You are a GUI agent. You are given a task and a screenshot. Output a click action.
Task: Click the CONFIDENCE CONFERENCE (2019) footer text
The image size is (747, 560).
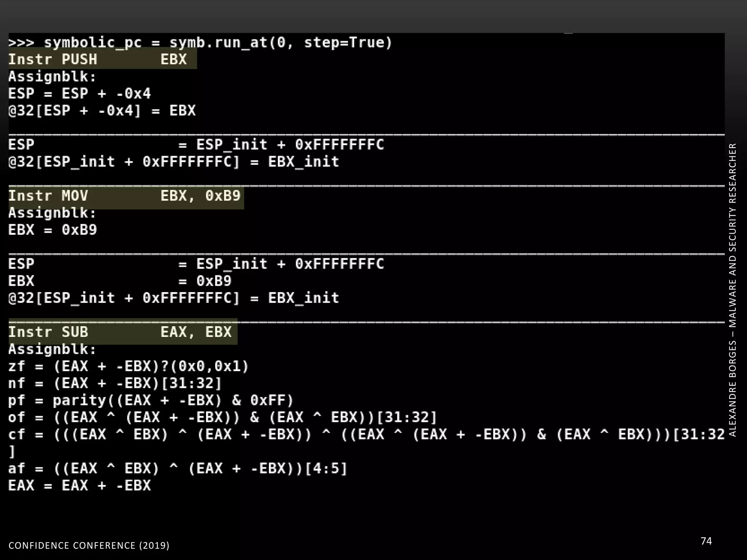click(x=89, y=545)
